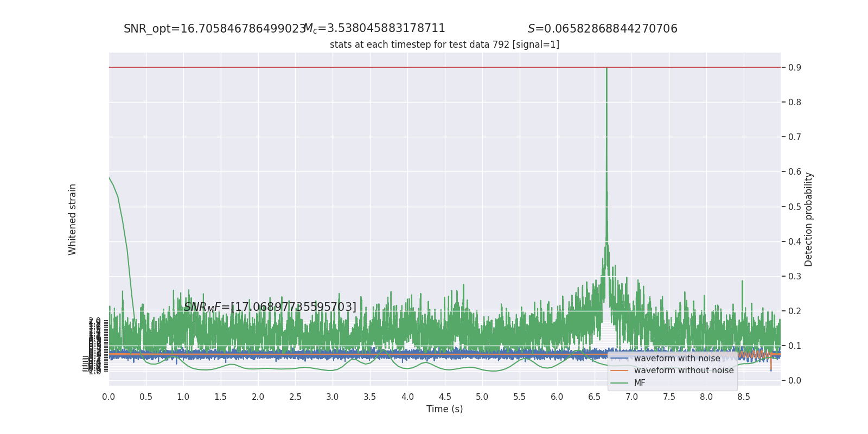Select 'waveform without noise' legend entry
The height and width of the screenshot is (434, 868).
tap(684, 371)
